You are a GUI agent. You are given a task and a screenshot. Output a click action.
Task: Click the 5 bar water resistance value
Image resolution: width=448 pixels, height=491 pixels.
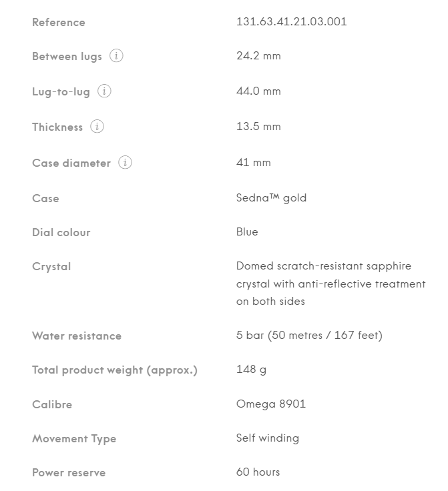[309, 335]
